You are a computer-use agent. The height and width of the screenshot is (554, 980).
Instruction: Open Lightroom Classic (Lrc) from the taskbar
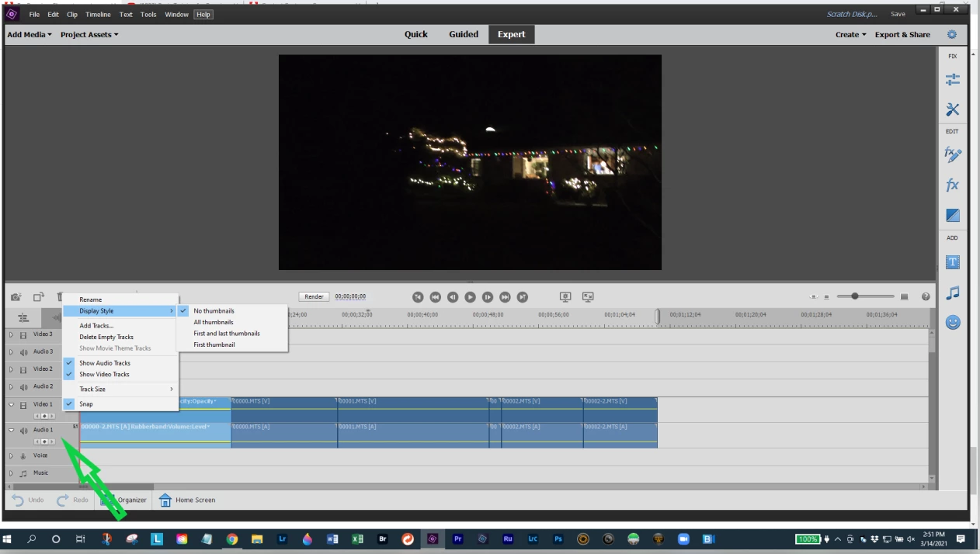pos(533,539)
